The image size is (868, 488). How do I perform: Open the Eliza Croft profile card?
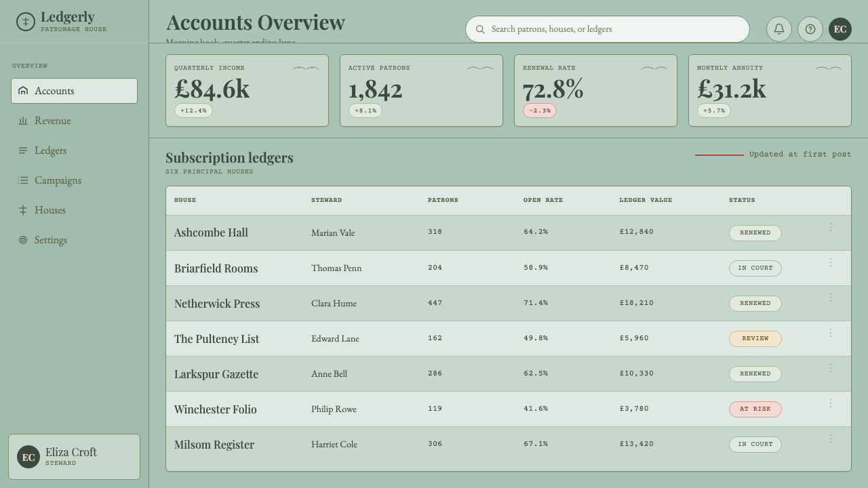click(74, 457)
